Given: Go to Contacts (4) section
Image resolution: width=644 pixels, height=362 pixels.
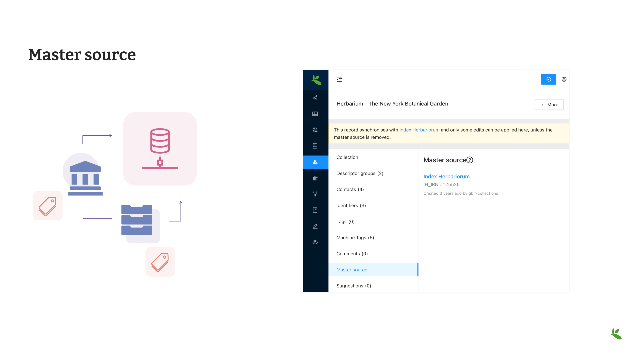Looking at the screenshot, I should (x=350, y=189).
